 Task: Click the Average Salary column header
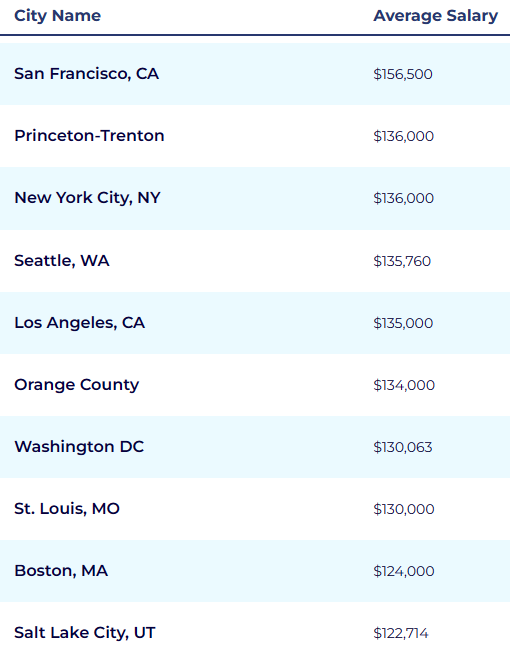(435, 16)
